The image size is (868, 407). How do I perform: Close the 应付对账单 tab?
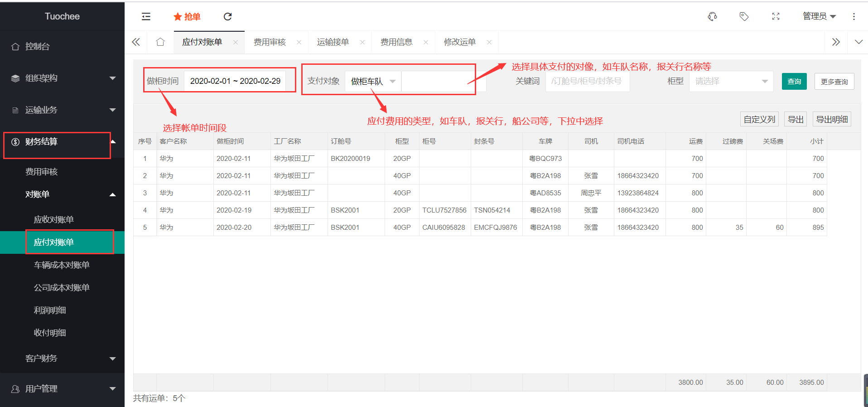coord(236,43)
